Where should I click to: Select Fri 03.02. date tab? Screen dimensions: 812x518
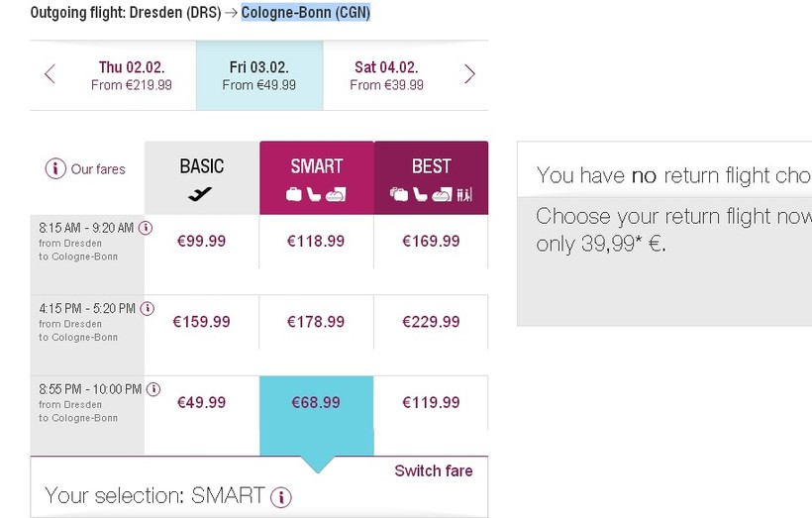point(259,75)
